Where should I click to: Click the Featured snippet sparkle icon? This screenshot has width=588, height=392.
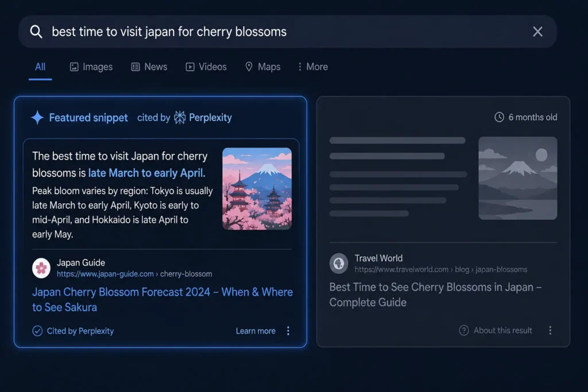pyautogui.click(x=37, y=117)
